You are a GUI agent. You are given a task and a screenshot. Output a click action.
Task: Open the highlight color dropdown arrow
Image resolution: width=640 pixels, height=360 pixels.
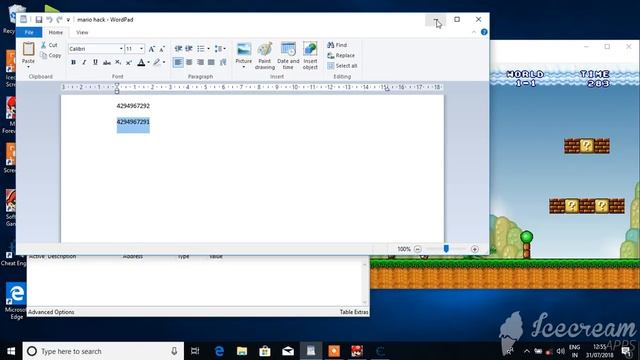164,62
